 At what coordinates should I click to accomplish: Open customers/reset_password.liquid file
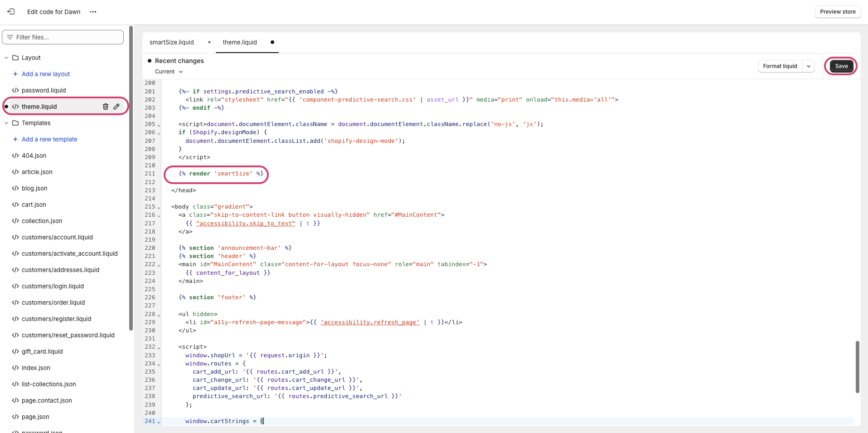click(x=68, y=335)
